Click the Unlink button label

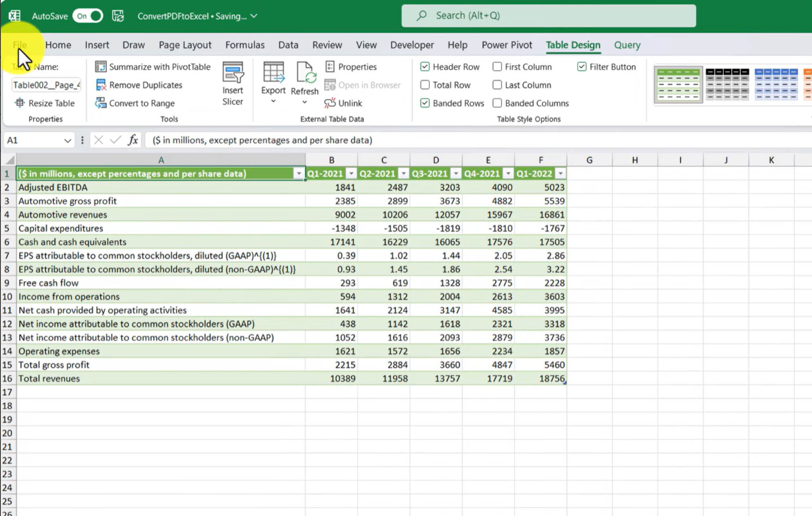pos(350,103)
